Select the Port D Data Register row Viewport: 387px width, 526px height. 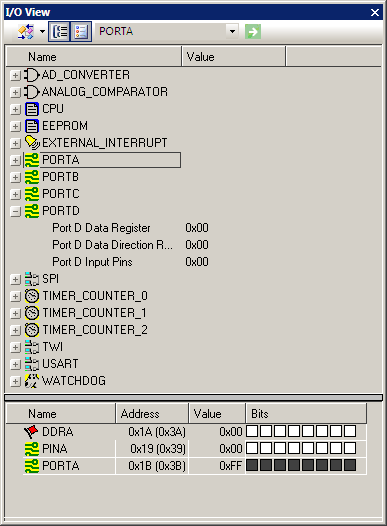pos(130,228)
